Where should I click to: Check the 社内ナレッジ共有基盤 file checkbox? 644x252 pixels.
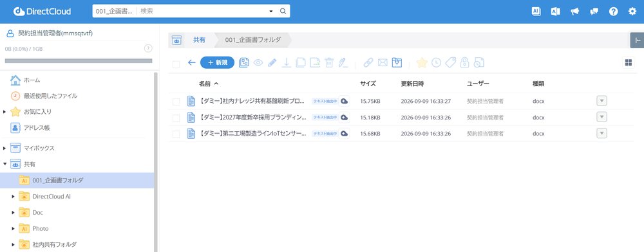(176, 102)
